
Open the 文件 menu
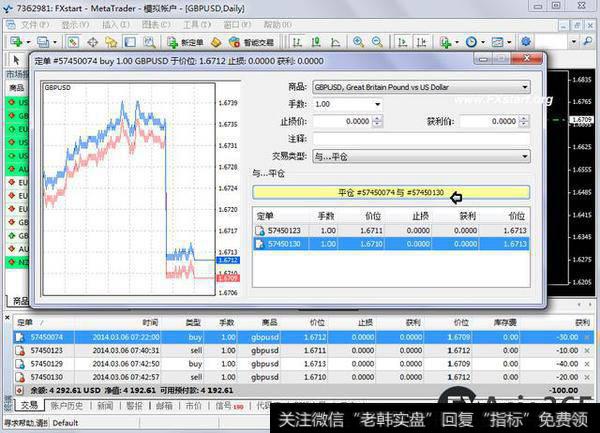click(34, 25)
